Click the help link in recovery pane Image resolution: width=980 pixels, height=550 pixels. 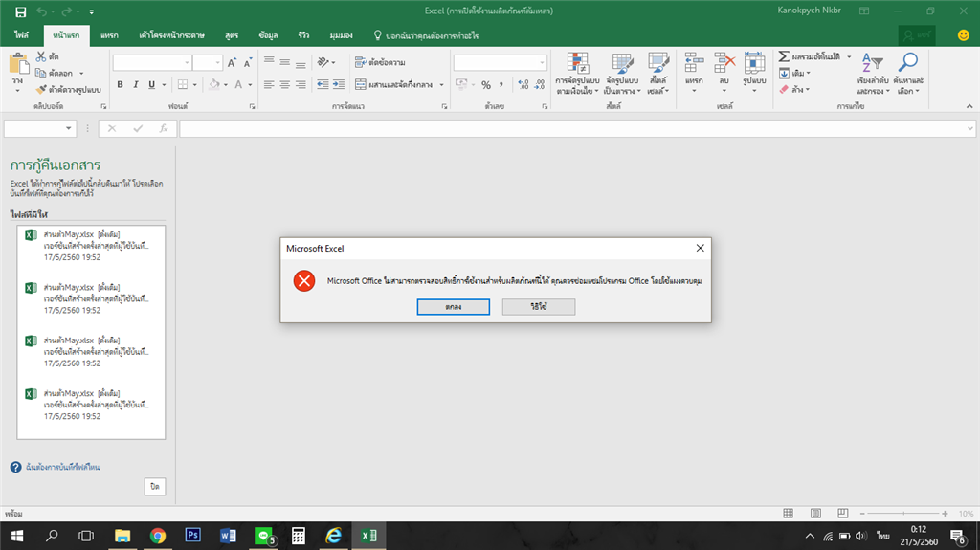coord(62,467)
